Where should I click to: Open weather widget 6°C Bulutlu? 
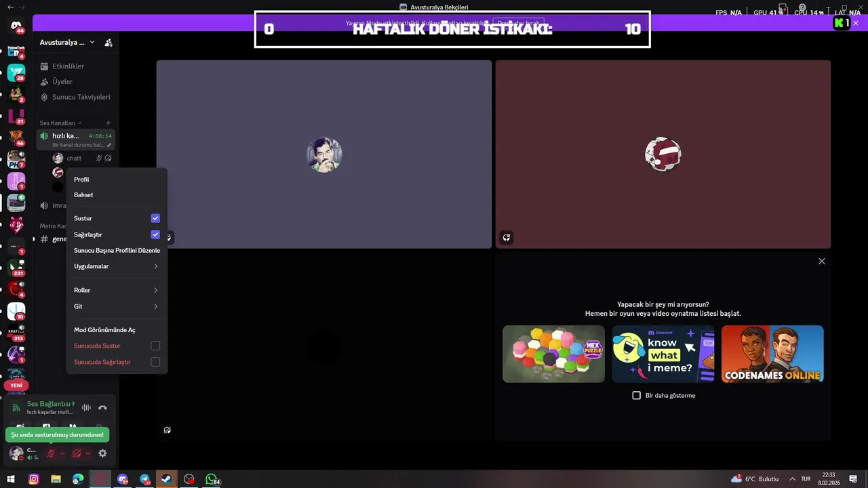tap(755, 479)
